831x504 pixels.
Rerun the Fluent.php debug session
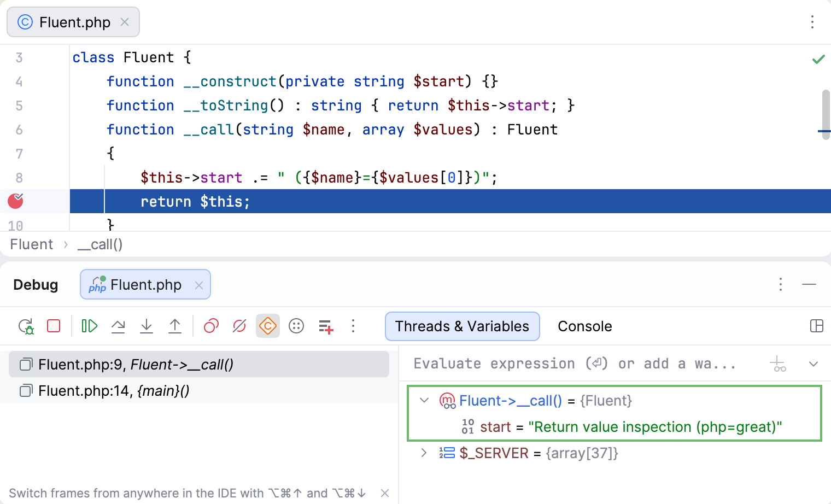tap(26, 326)
